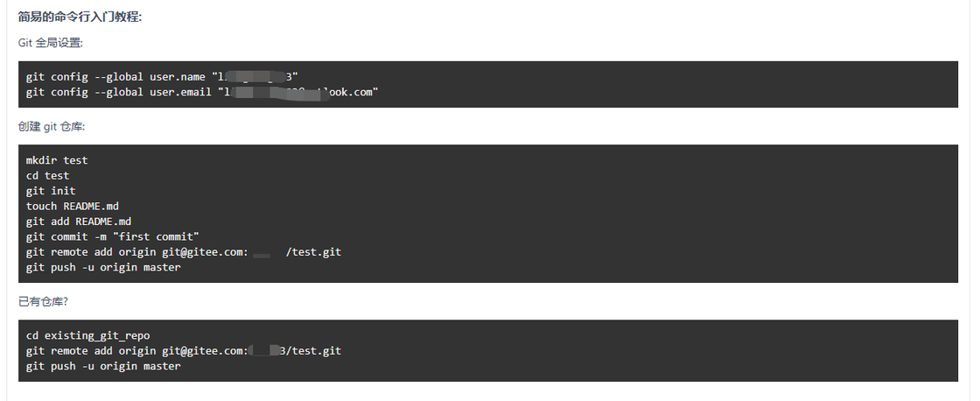Click the last git push -u origin master line

tap(103, 366)
